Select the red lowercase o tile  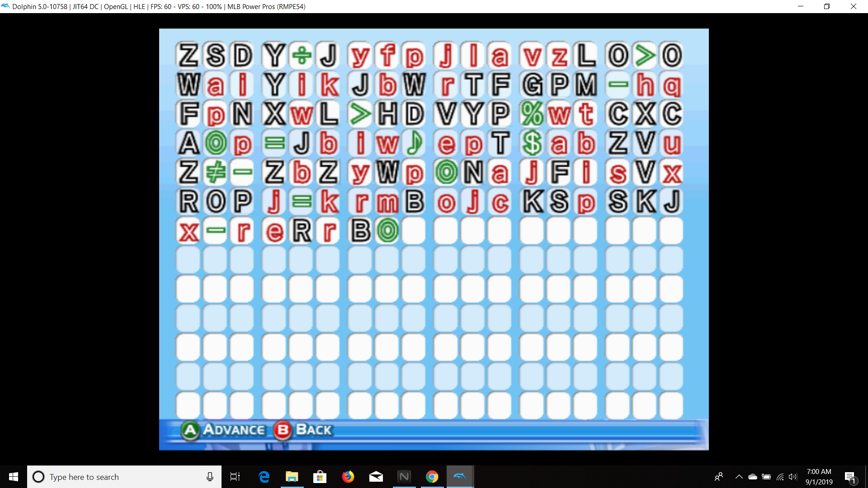(446, 202)
